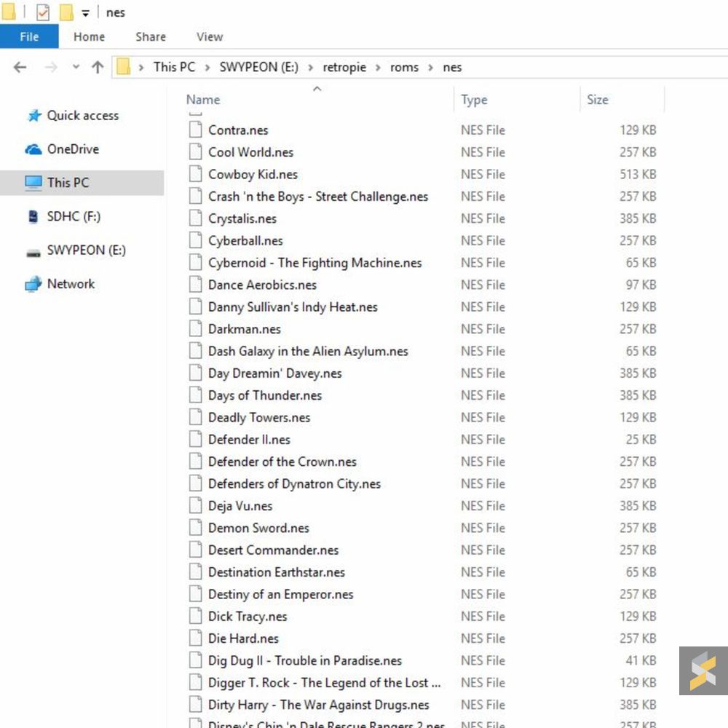Click the file icon of Desert Commander.nes
This screenshot has width=728, height=728.
[195, 550]
